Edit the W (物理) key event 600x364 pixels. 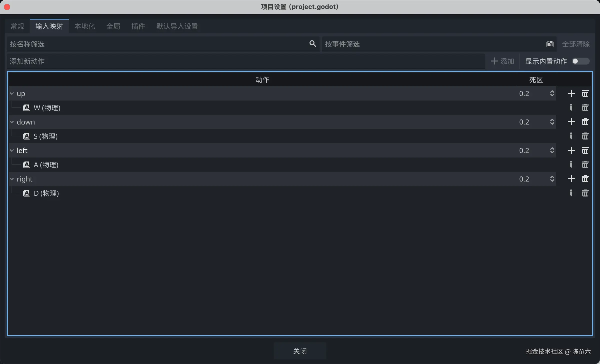[571, 108]
